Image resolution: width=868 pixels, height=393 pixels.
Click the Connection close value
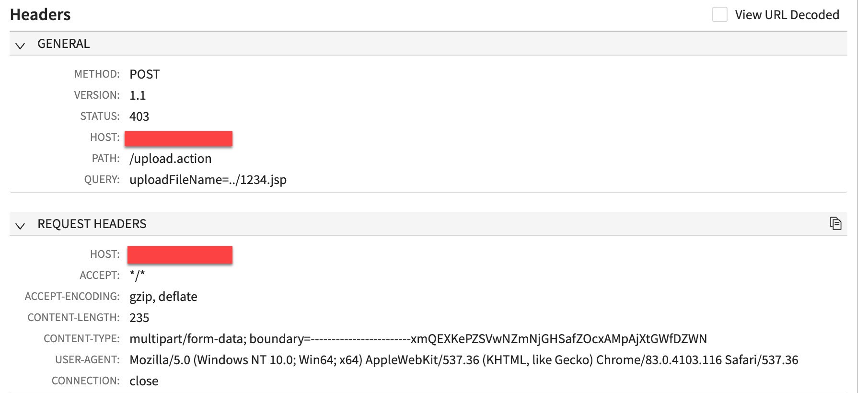tap(144, 380)
